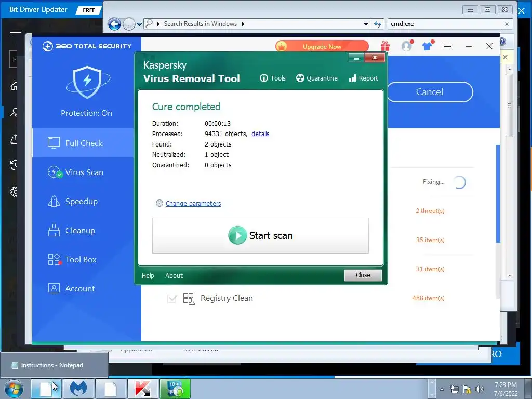Screen dimensions: 532x399
Task: Click the volume speaker tray icon
Action: point(479,389)
